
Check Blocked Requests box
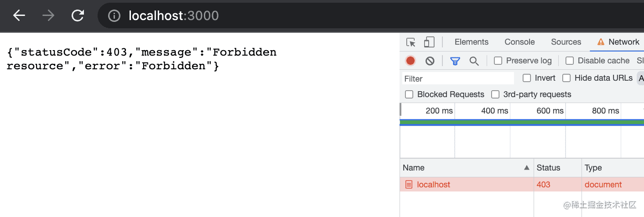(x=409, y=94)
